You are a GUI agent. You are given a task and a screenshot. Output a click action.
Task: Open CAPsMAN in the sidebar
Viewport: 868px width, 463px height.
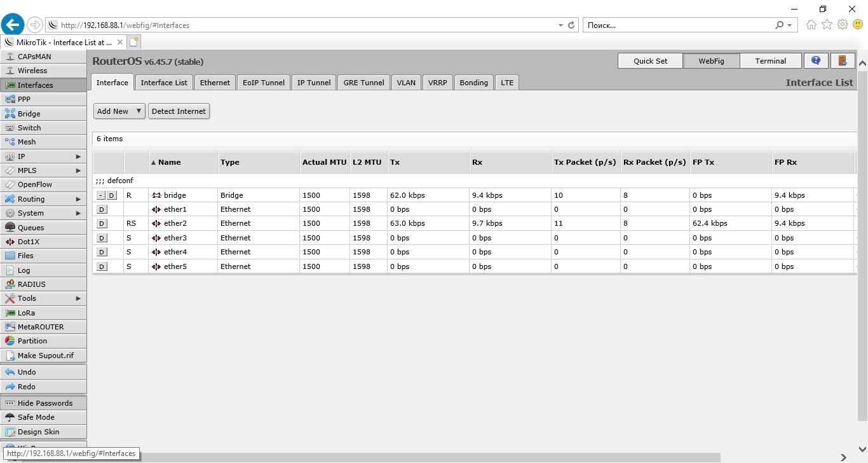click(x=43, y=57)
